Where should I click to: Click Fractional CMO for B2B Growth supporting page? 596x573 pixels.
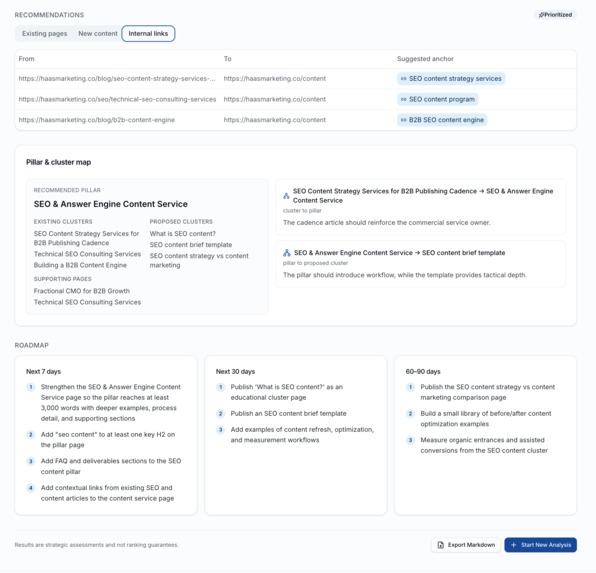click(82, 291)
